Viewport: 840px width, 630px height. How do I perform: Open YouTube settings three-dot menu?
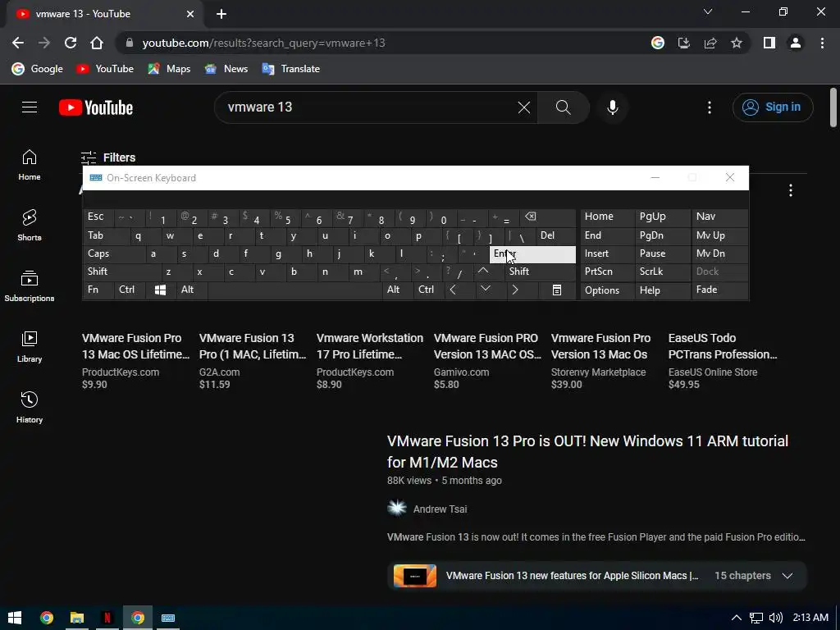(x=710, y=107)
